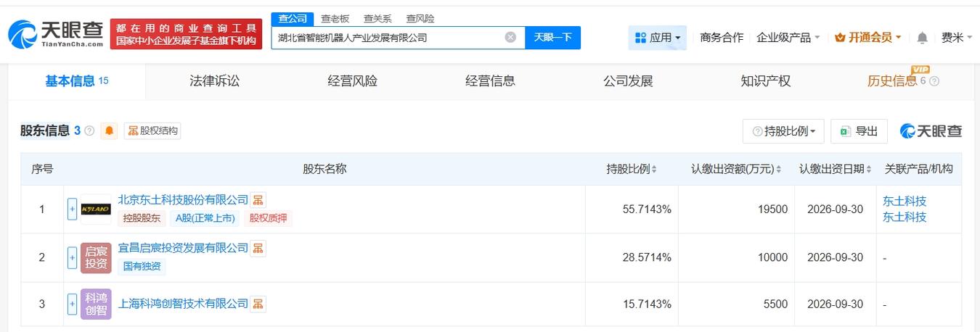Open the 开通会员 dropdown

click(868, 38)
